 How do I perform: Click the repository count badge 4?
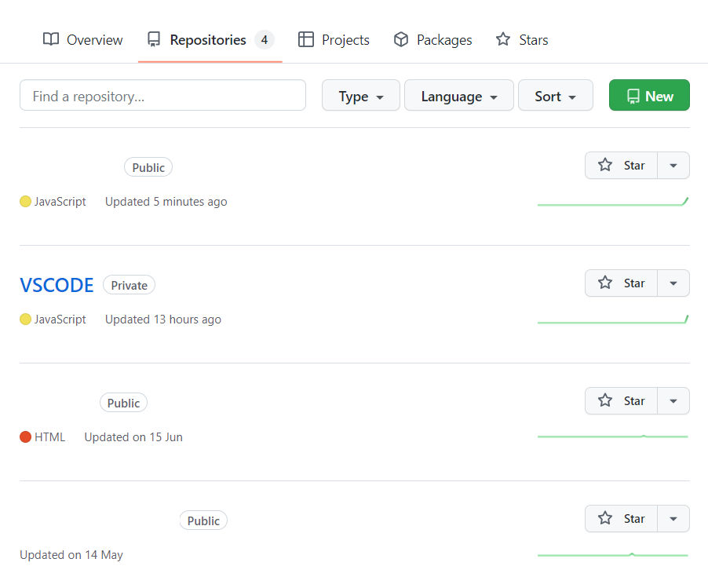[x=265, y=40]
